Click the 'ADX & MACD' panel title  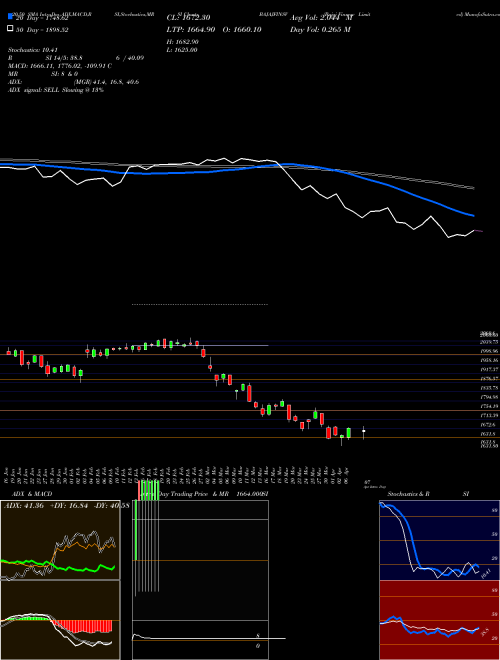coord(32,494)
